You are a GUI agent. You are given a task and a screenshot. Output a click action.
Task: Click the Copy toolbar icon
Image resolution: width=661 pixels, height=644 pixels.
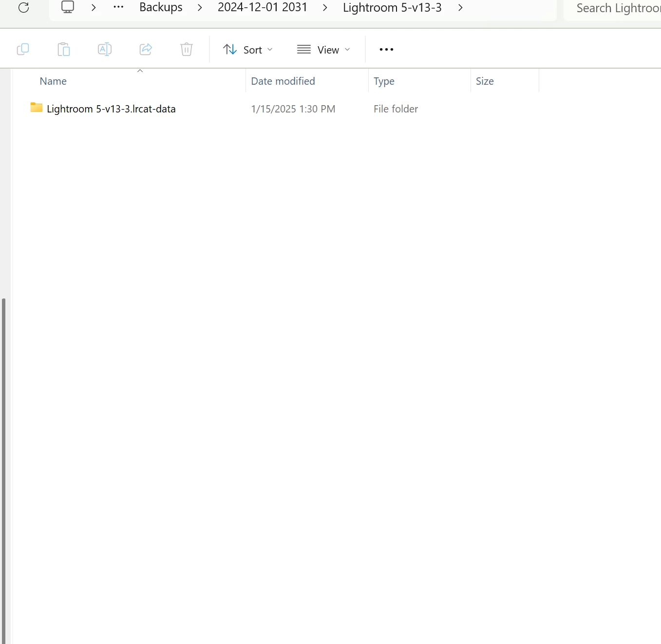coord(23,49)
